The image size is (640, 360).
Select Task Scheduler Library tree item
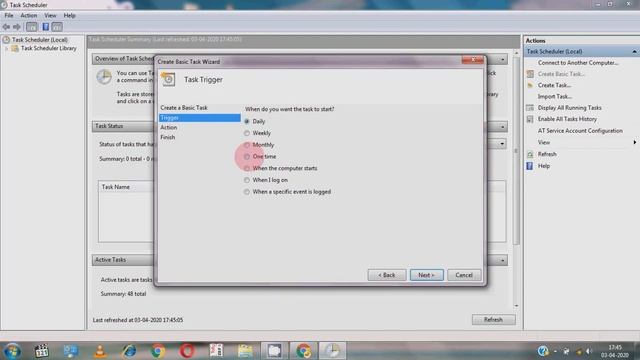[x=49, y=48]
